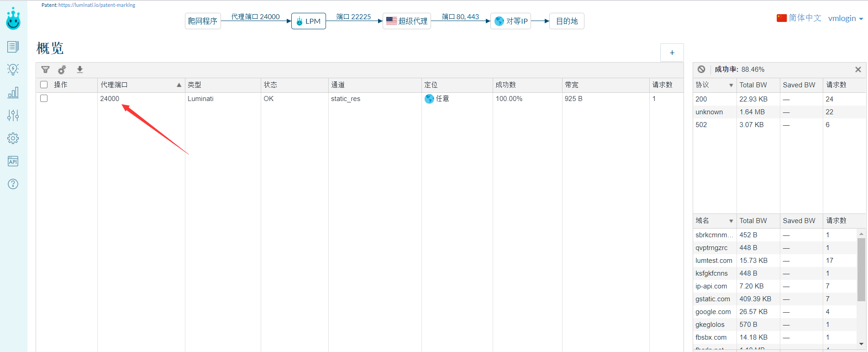
Task: Toggle the select-all checkbox in table header
Action: [44, 85]
